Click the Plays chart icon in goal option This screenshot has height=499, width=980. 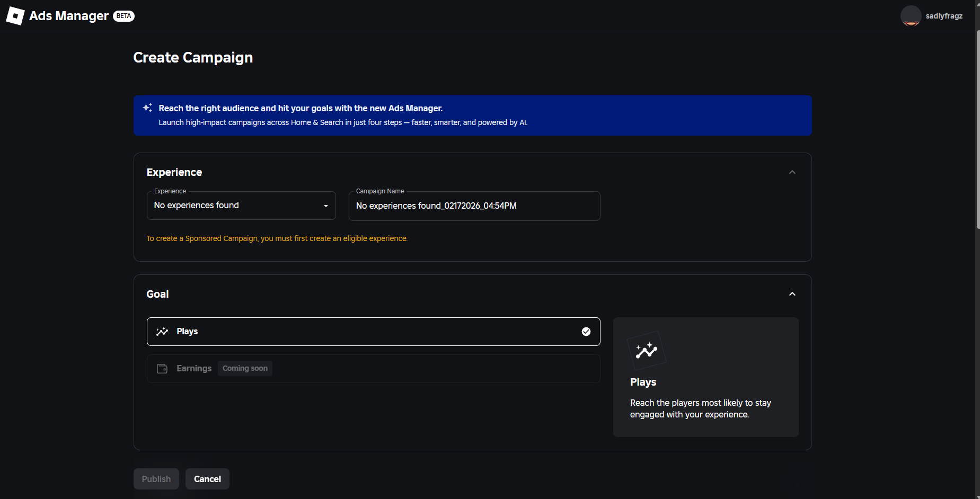coord(162,332)
